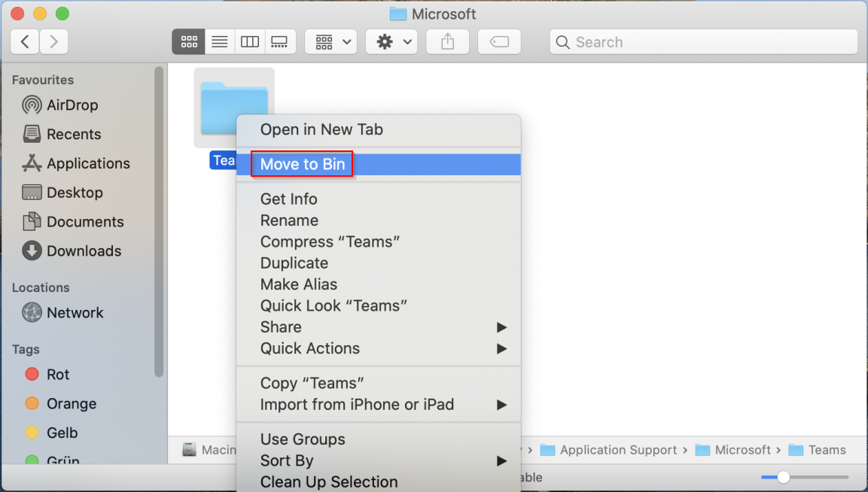Switch Finder to gallery view

pyautogui.click(x=279, y=41)
